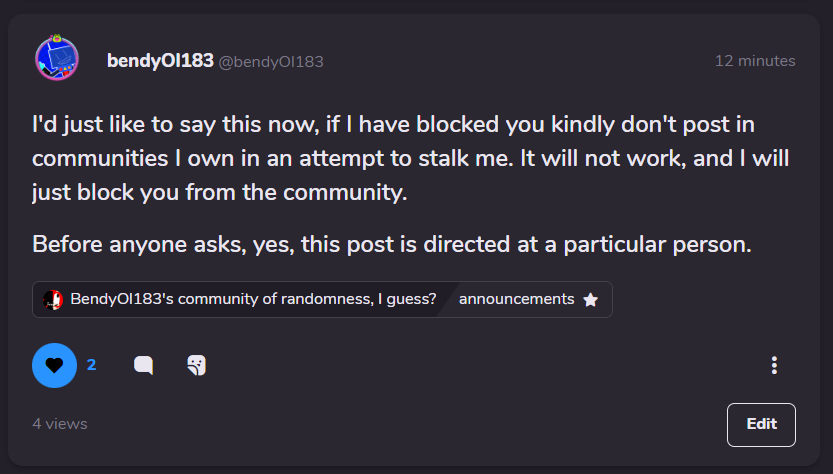Open bendyOl183's profile avatar picture
833x474 pixels.
tap(57, 58)
